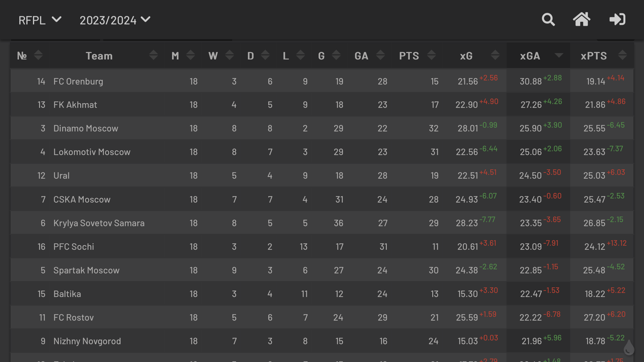Viewport: 644px width, 362px height.
Task: Open the Dinamo Moscow team link
Action: (86, 128)
